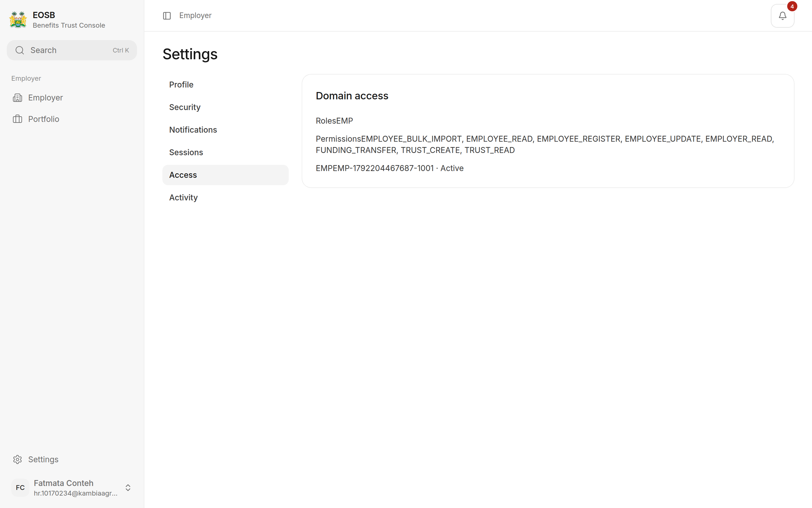This screenshot has width=812, height=508.
Task: Click the Portfolio briefcase icon
Action: click(17, 119)
